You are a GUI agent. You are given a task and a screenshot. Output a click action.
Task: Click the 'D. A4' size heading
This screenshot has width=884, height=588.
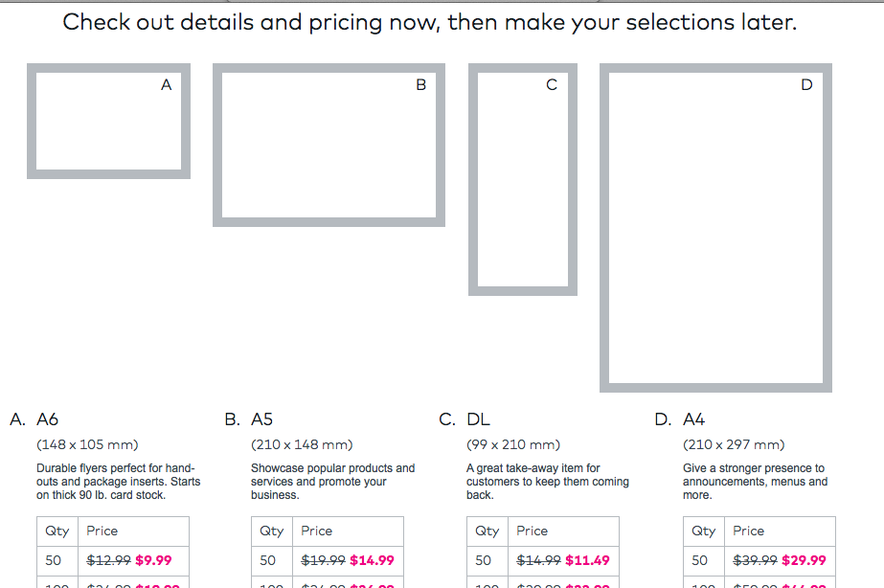[x=680, y=419]
